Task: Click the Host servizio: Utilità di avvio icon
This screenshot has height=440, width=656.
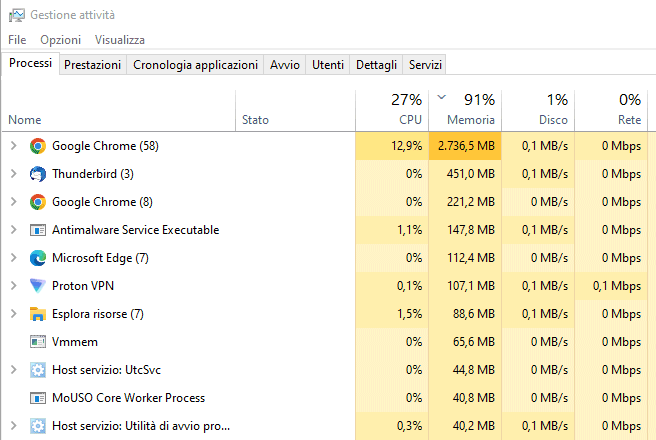Action: 38,426
